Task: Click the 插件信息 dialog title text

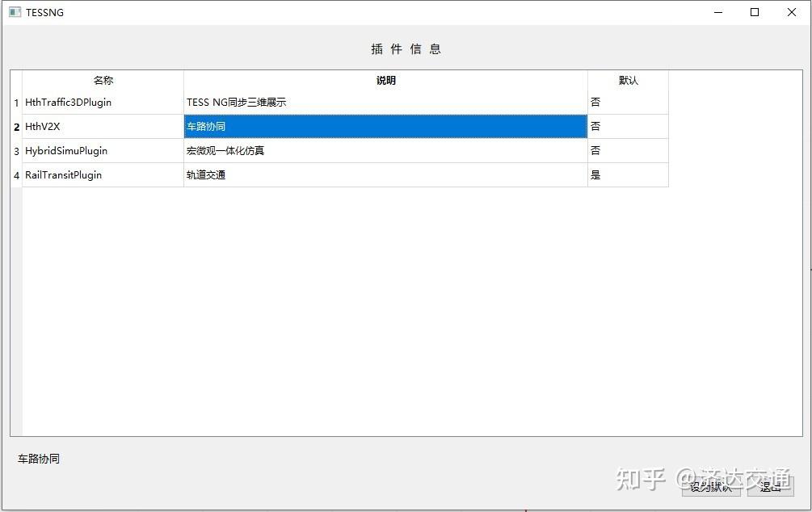Action: coord(406,48)
